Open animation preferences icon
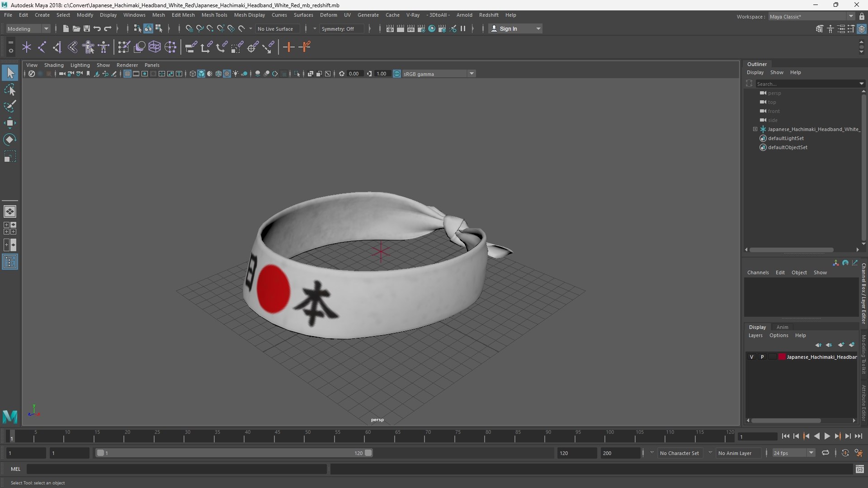This screenshot has height=488, width=868. [x=859, y=453]
